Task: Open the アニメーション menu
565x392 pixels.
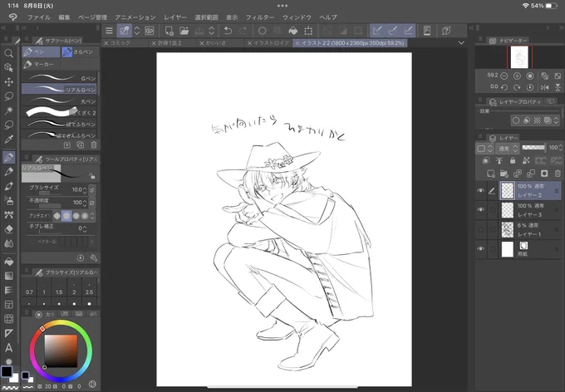Action: (x=135, y=17)
